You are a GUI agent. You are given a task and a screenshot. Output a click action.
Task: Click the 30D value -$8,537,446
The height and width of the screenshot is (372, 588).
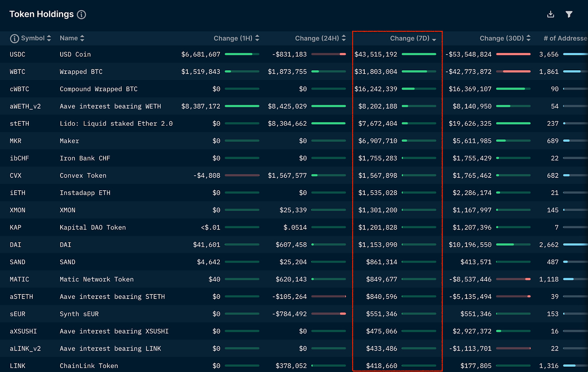(470, 280)
